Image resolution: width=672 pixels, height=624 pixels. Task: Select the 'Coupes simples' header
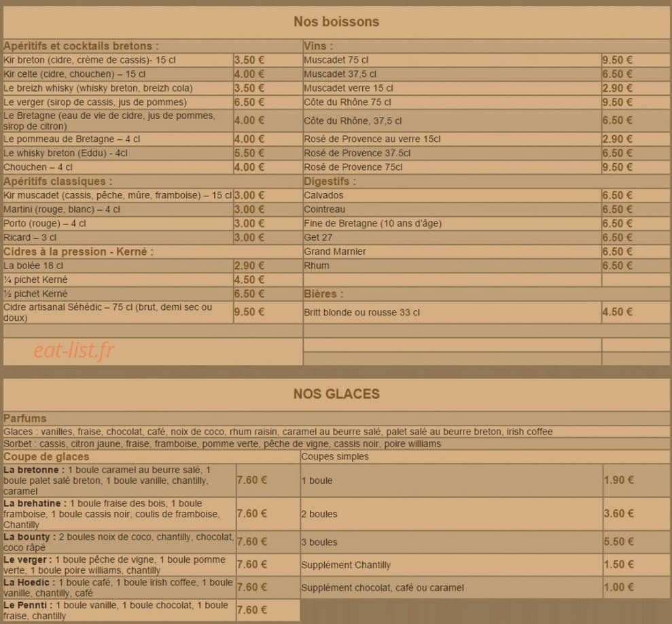coord(335,457)
